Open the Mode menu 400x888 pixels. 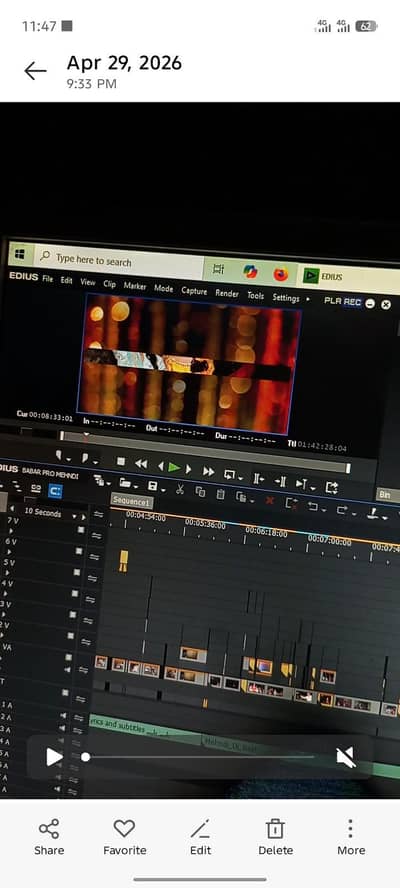coord(164,289)
